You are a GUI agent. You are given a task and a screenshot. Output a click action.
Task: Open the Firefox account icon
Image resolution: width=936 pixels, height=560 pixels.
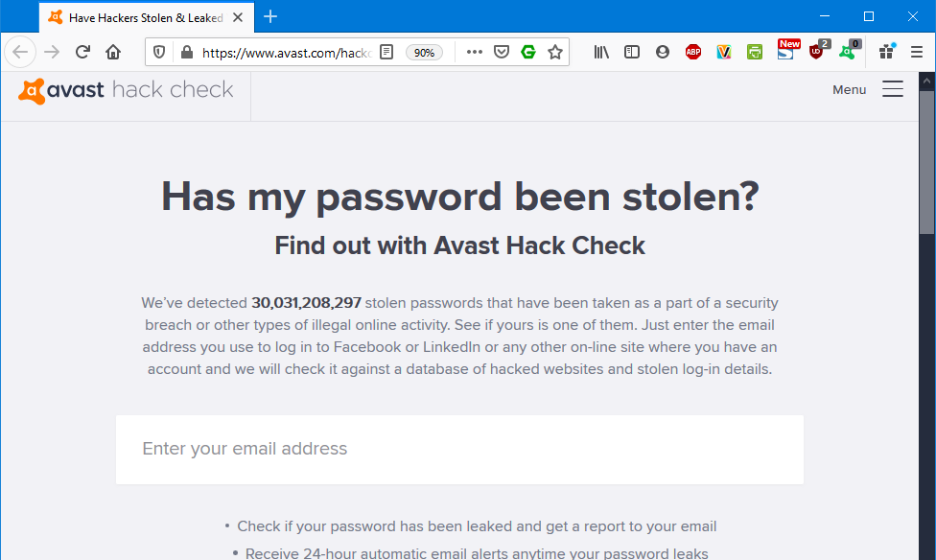coord(663,53)
